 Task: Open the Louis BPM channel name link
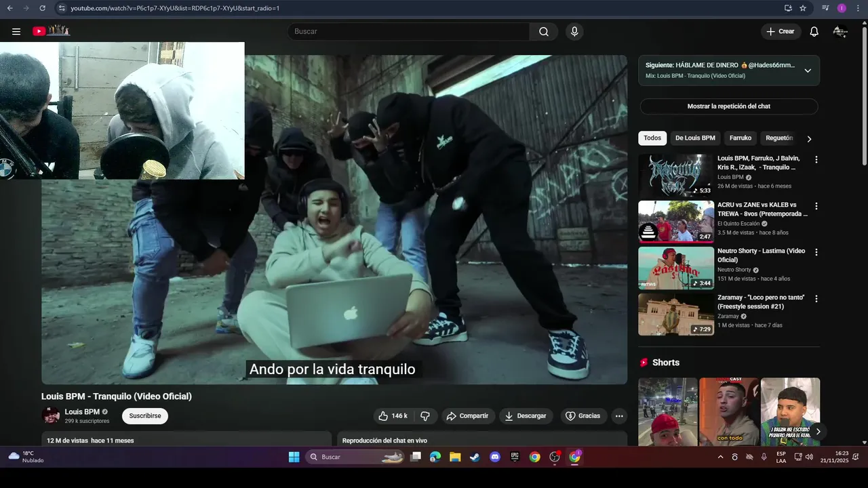[82, 411]
